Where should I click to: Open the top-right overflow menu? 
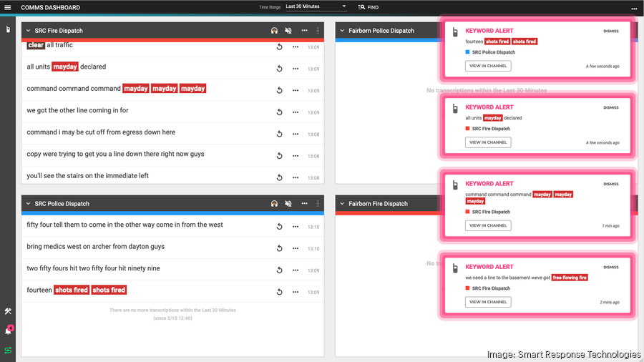[633, 8]
